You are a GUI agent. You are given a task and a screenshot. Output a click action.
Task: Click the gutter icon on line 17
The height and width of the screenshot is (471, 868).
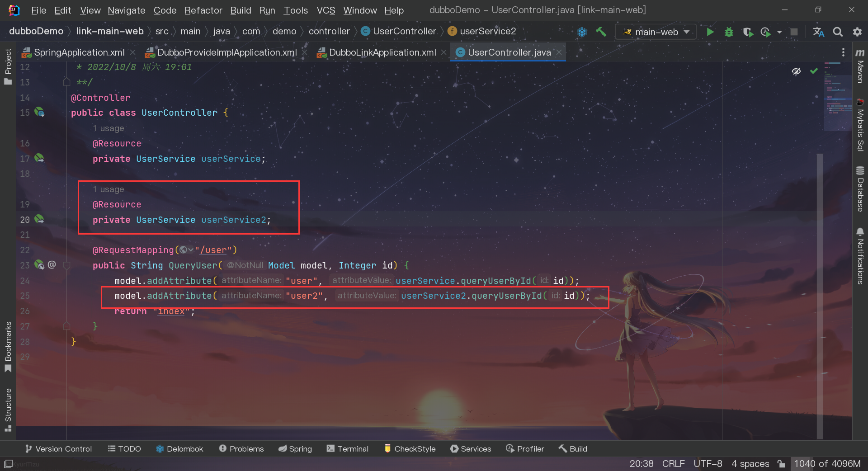(39, 158)
